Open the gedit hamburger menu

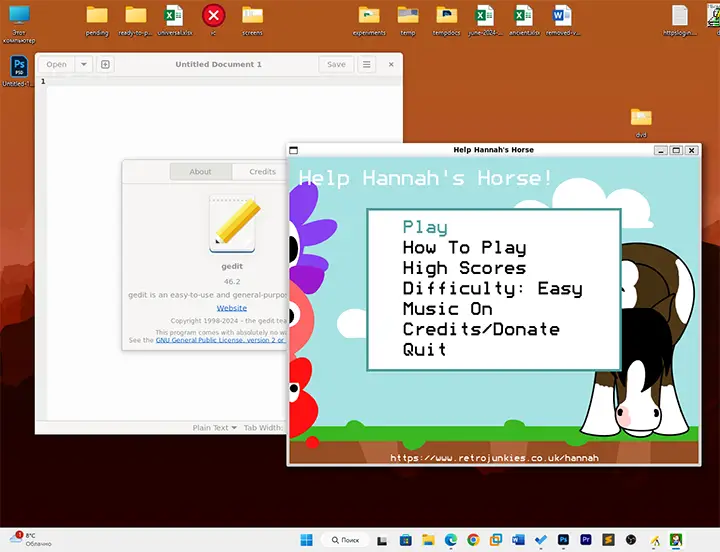pos(366,64)
